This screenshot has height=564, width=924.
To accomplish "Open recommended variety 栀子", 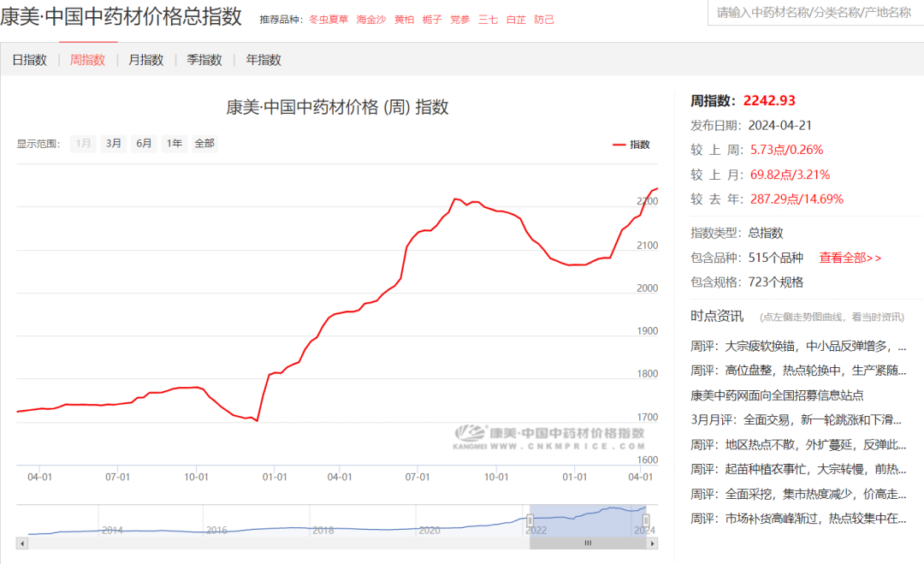I will [432, 20].
